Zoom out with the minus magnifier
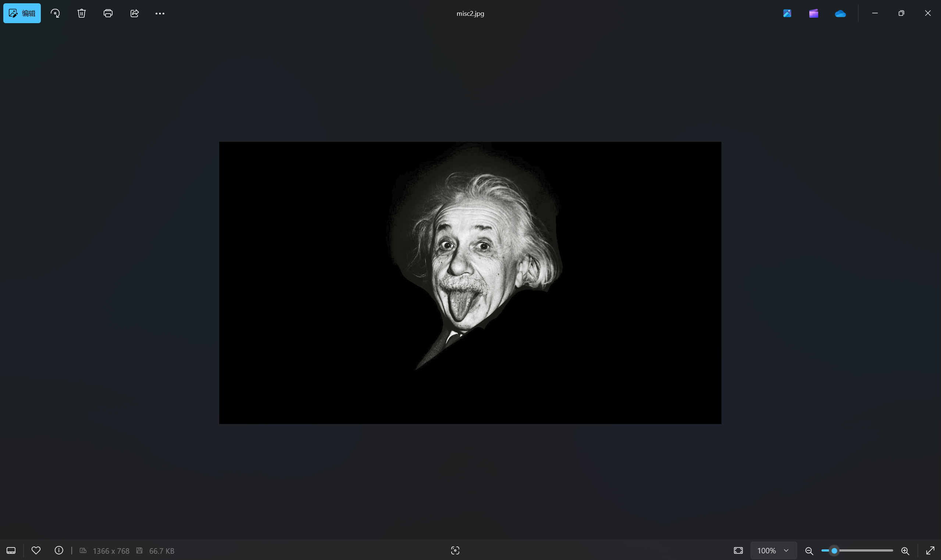 pos(809,551)
